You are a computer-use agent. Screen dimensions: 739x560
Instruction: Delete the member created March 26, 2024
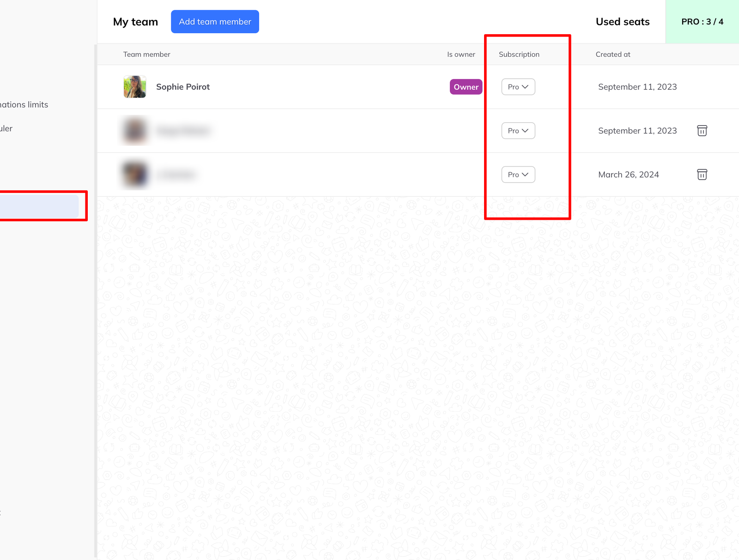click(702, 175)
